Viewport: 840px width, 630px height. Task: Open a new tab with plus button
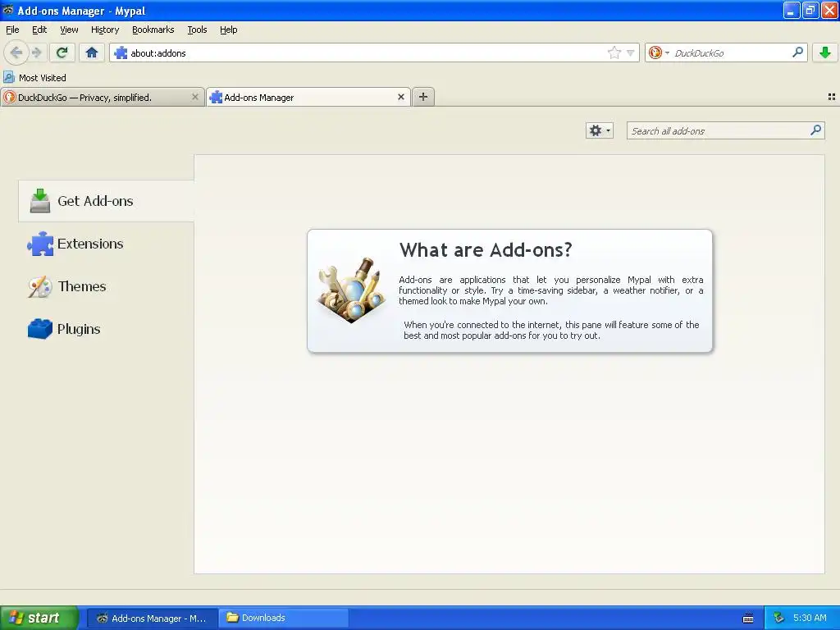click(x=423, y=97)
